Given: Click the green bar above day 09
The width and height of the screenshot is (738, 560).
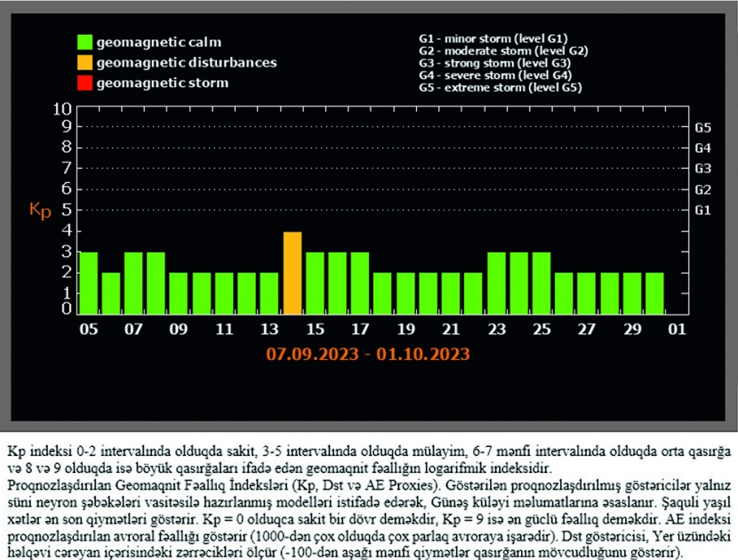Looking at the screenshot, I should 179,292.
